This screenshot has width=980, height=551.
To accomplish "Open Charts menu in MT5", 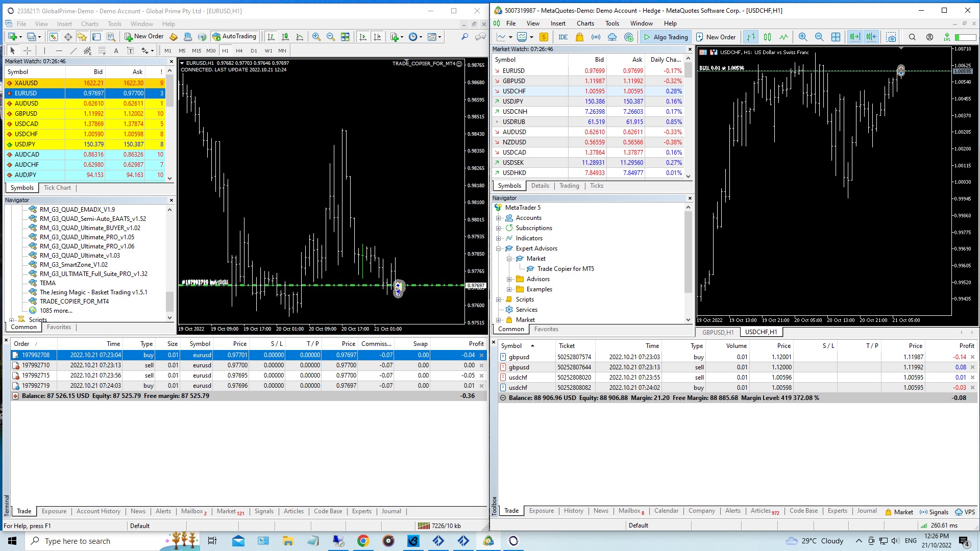I will (x=585, y=23).
